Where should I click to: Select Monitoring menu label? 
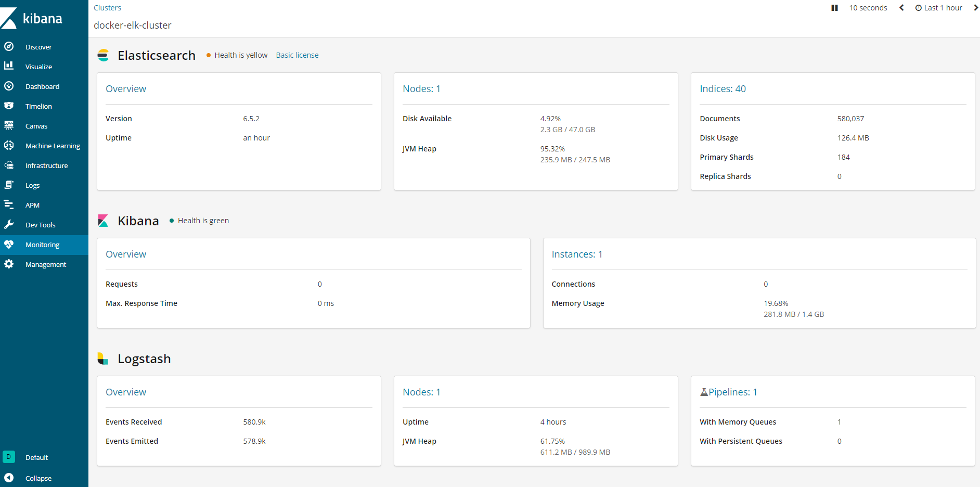point(42,245)
